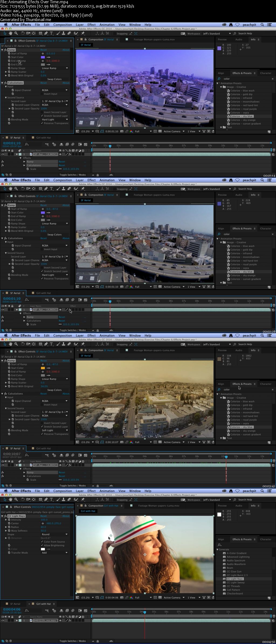Click Swap Colors button in 00:03:42 frame

click(x=54, y=390)
